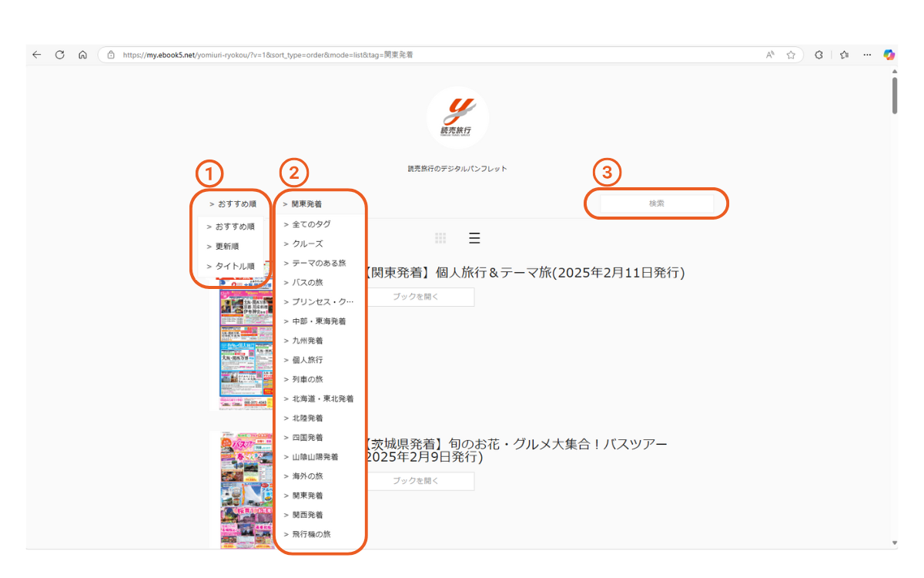Select the truncated プリンセス・ク… tag
924x578 pixels.
(x=320, y=302)
